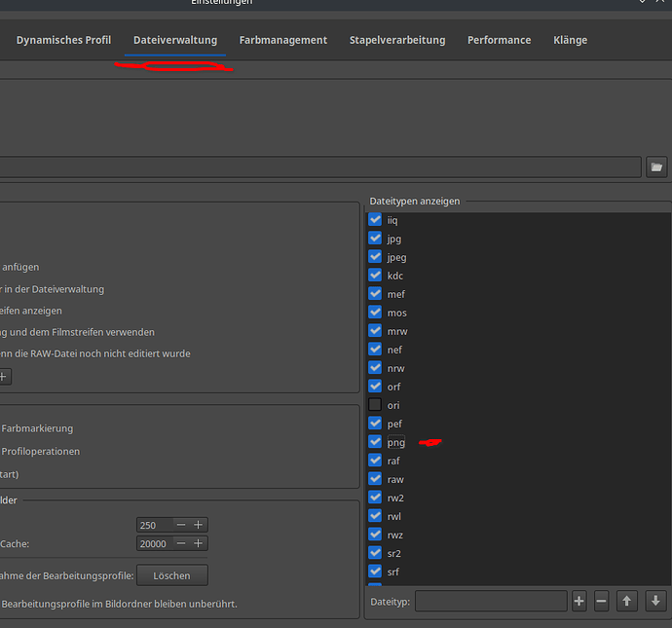
Task: Disable the nef file type checkbox
Action: 375,350
